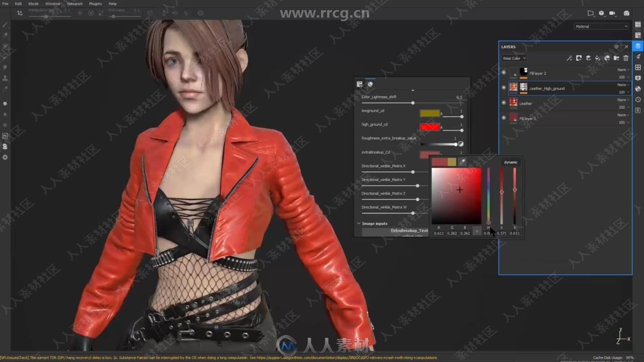Open the Material dropdown at top right
The width and height of the screenshot is (644, 362).
(601, 26)
